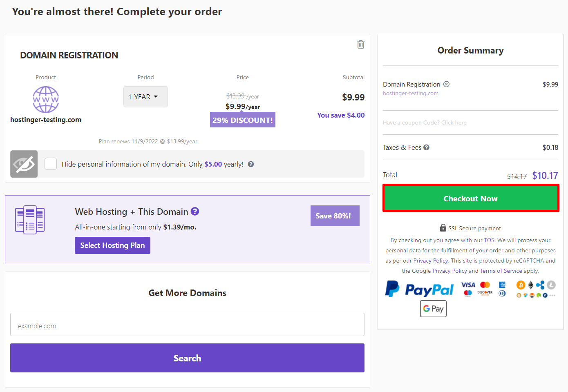Open the help icon next to Taxes & Fees
This screenshot has width=568, height=392.
tap(427, 147)
